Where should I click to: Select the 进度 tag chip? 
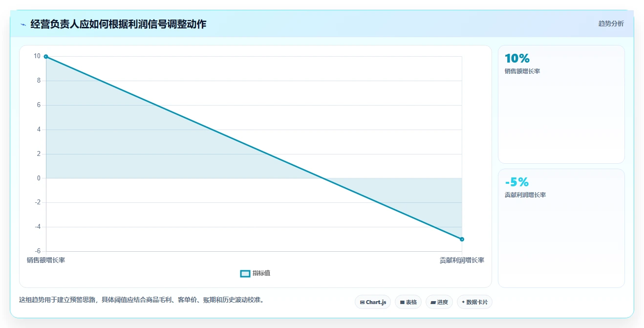click(439, 302)
